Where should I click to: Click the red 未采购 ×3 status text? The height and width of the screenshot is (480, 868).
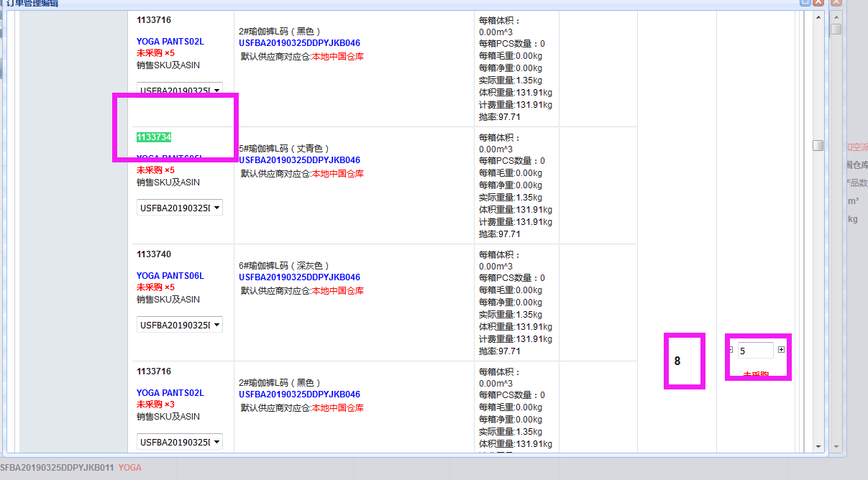pyautogui.click(x=156, y=405)
